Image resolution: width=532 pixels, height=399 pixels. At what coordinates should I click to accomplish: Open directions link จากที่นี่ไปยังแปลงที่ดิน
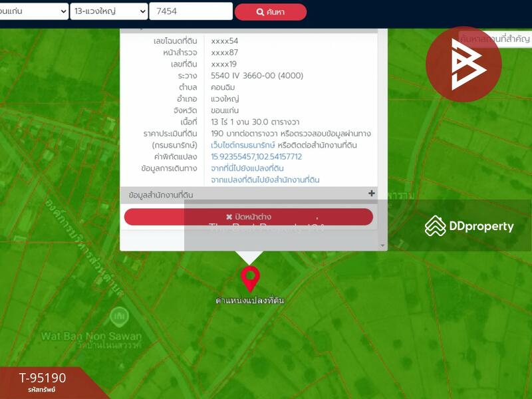247,168
